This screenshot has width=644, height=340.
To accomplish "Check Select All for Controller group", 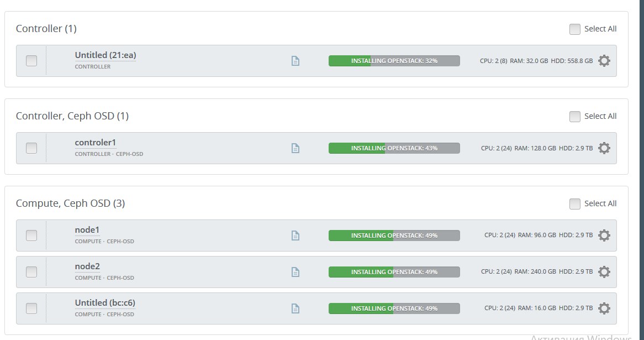I will point(575,29).
